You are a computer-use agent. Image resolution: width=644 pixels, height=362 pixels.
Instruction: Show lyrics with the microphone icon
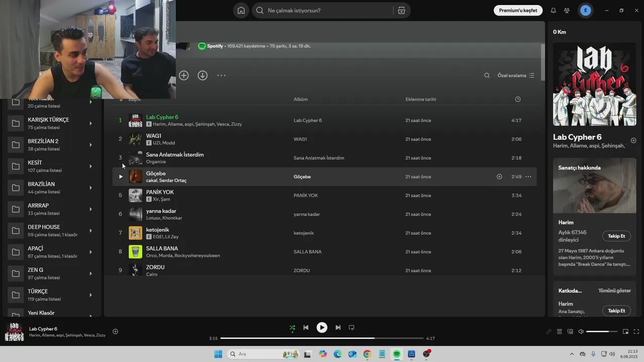coord(548,331)
